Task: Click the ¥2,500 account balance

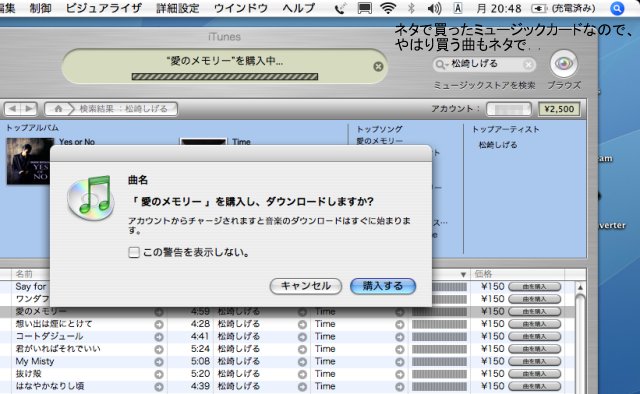Action: 559,109
